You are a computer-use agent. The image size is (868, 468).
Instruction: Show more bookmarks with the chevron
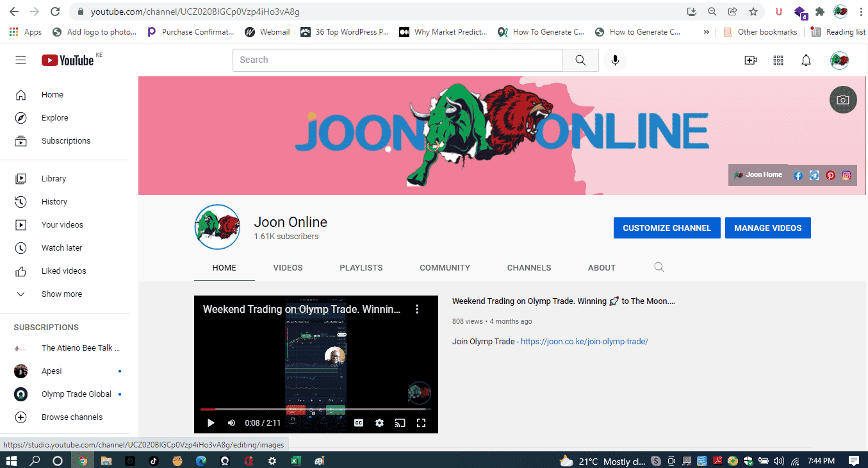click(x=707, y=32)
